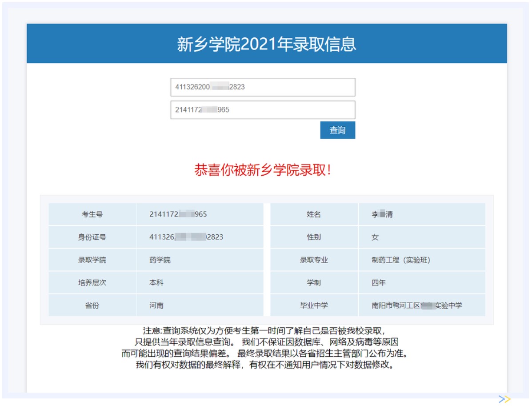Select the ID number input field

[263, 87]
